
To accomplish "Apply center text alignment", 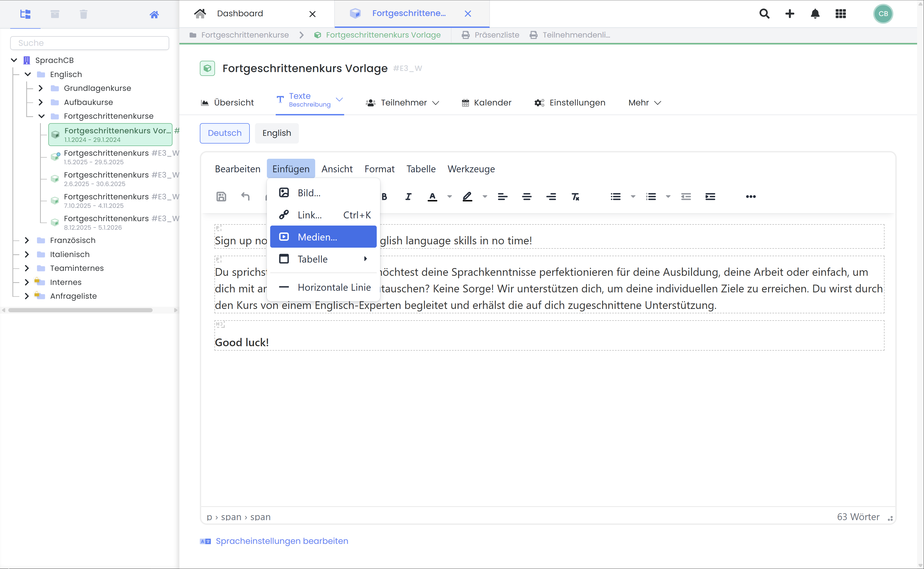I will pyautogui.click(x=527, y=197).
